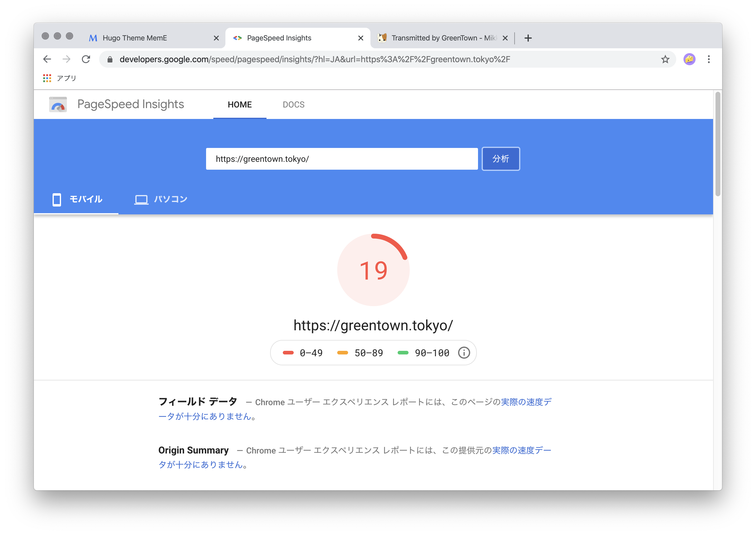The width and height of the screenshot is (756, 535).
Task: Click the mobile phone icon in the モバイル tab
Action: click(57, 200)
